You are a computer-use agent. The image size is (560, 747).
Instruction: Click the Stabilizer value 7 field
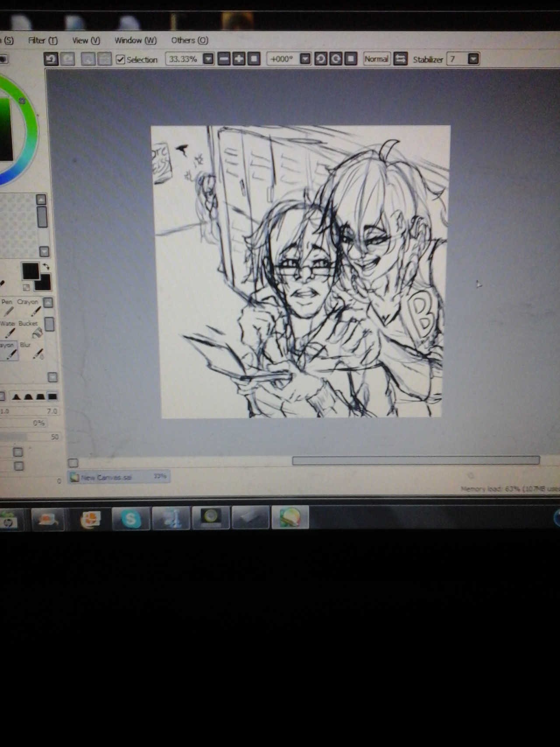coord(457,59)
